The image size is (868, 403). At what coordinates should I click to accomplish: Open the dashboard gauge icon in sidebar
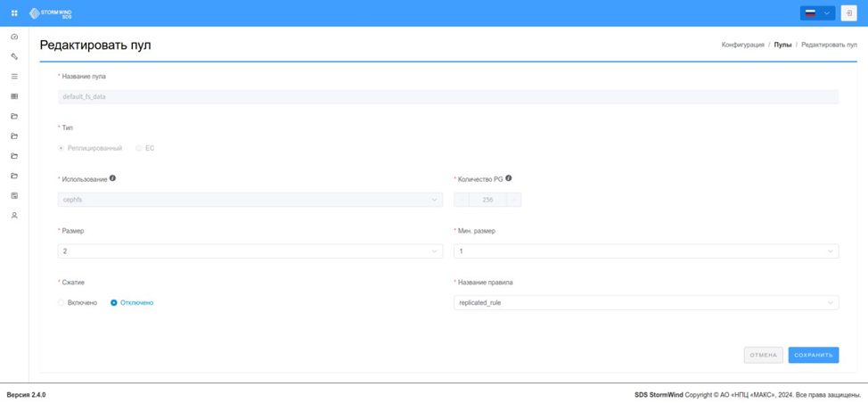(14, 37)
